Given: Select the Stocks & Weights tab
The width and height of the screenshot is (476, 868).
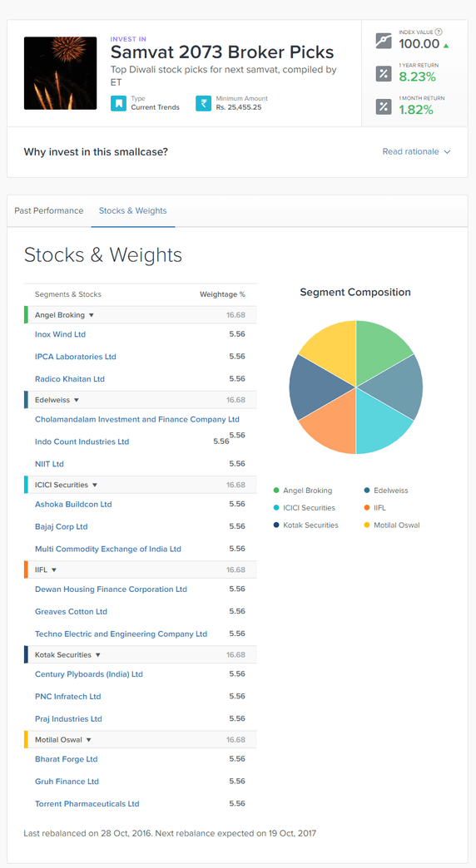Looking at the screenshot, I should point(133,211).
